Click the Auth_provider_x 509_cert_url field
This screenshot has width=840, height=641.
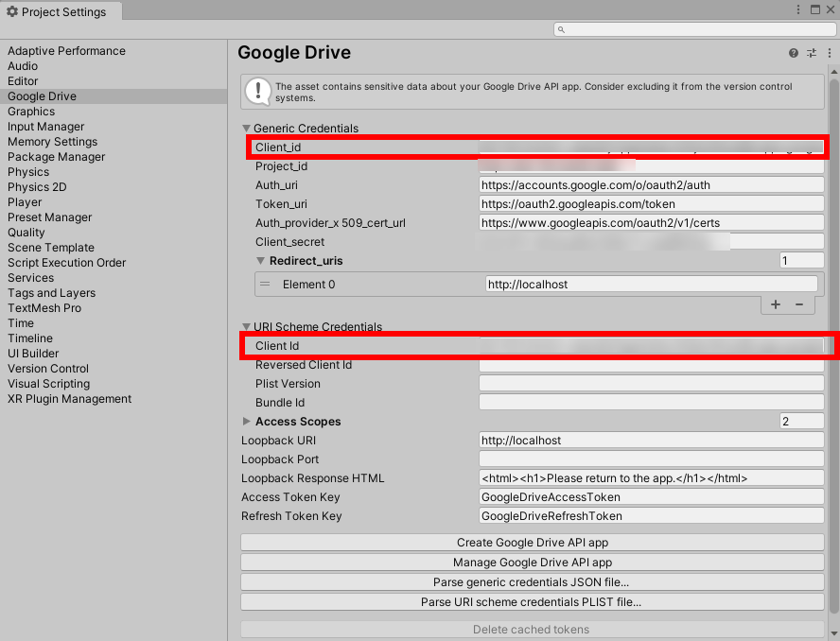tap(652, 223)
